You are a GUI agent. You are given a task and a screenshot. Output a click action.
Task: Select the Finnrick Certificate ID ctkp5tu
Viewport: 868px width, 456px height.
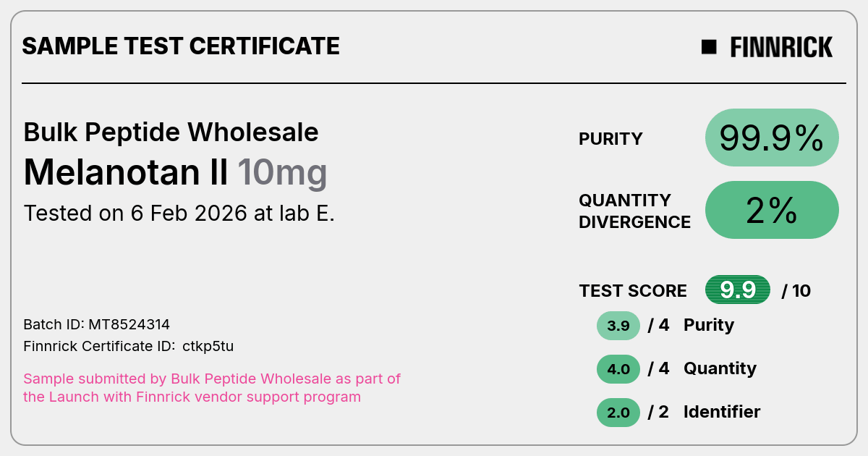(x=129, y=346)
